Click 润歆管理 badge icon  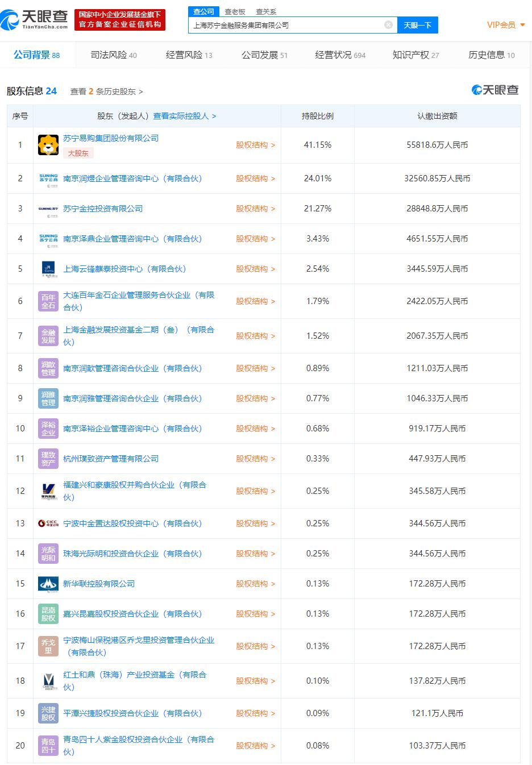[48, 368]
